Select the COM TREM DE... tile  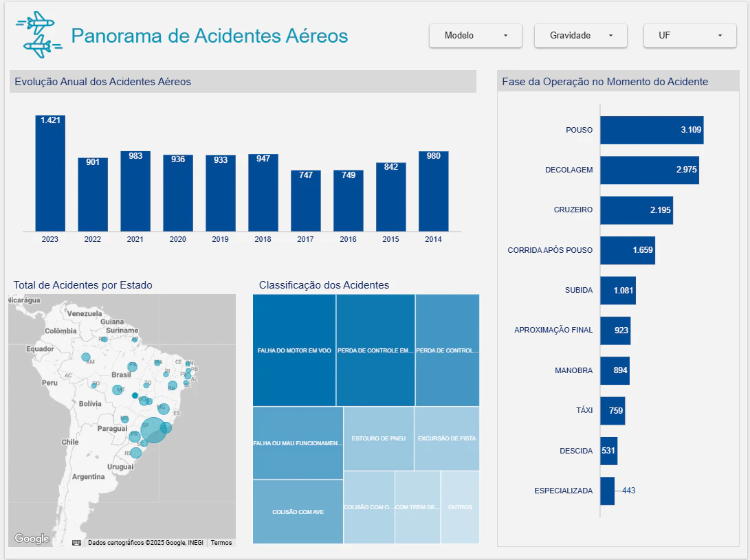click(x=417, y=507)
